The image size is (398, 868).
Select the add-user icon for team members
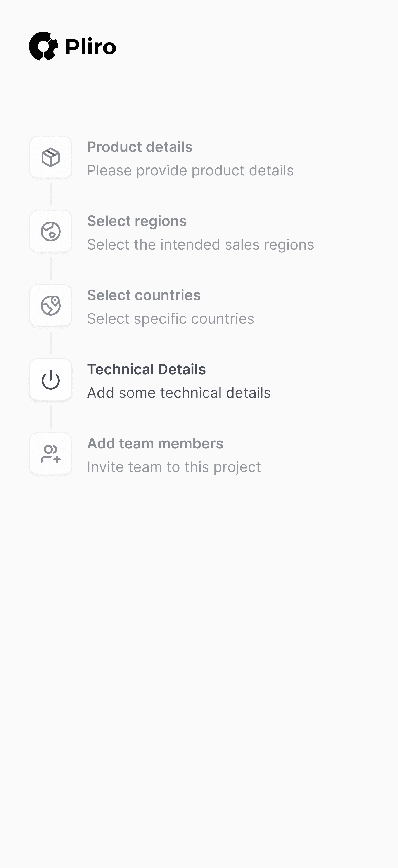click(51, 454)
